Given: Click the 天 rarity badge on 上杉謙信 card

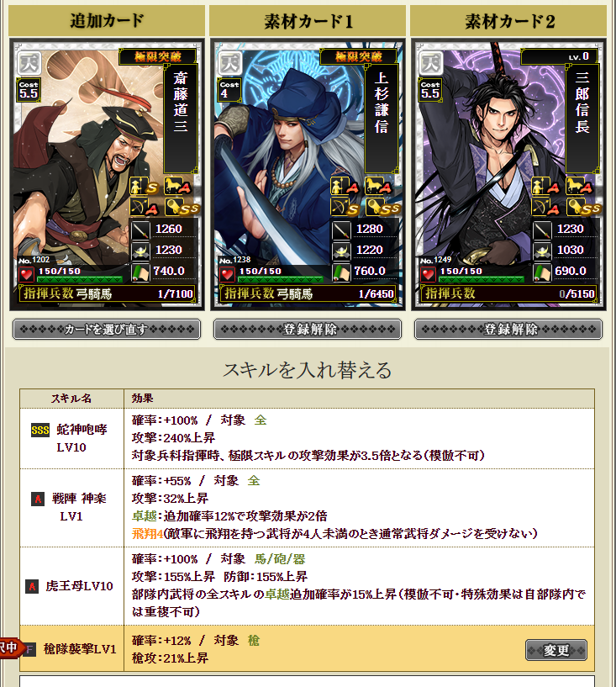Looking at the screenshot, I should (230, 63).
